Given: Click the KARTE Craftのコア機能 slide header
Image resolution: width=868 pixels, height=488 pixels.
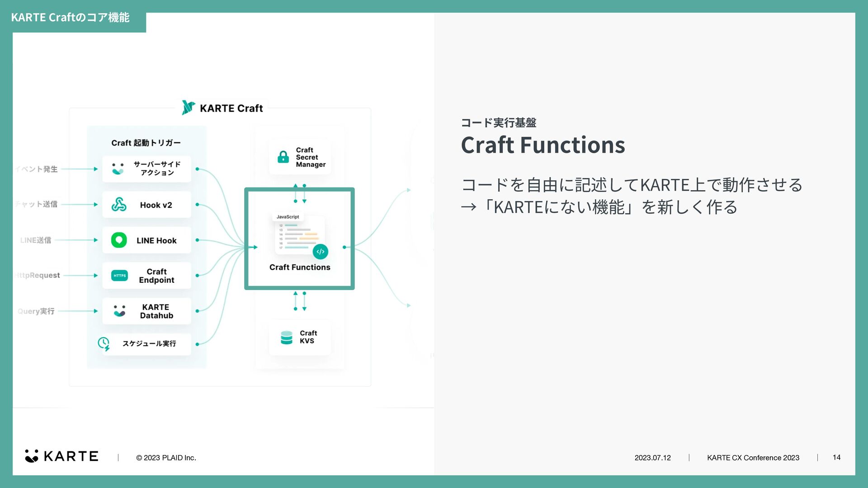Looking at the screenshot, I should click(x=70, y=17).
